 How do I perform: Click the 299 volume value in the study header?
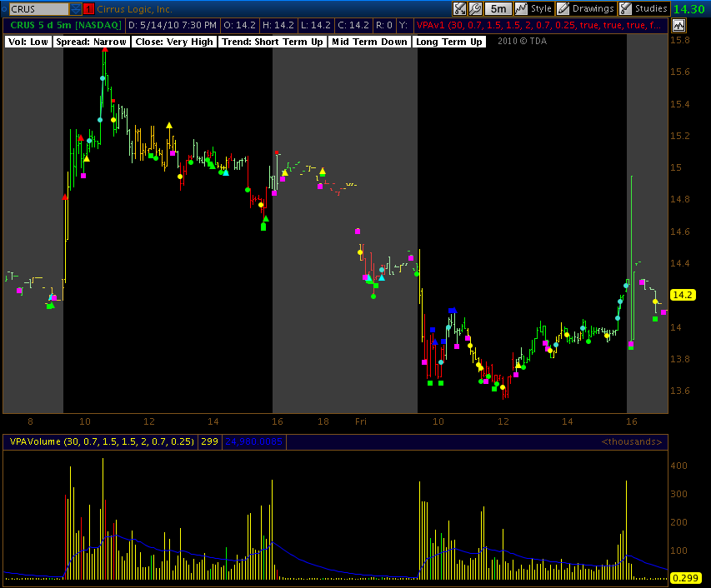(x=209, y=441)
